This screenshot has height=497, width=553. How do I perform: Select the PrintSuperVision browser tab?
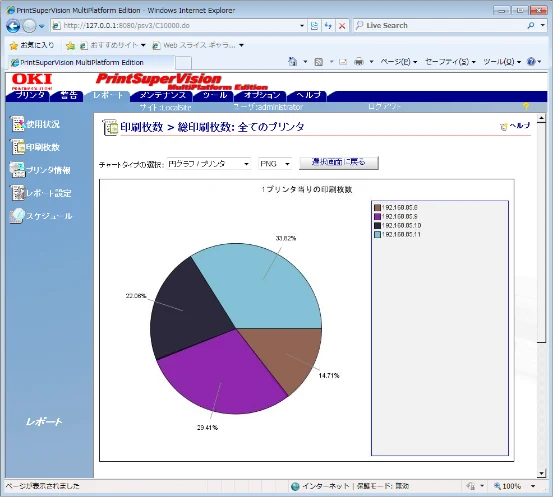point(91,62)
